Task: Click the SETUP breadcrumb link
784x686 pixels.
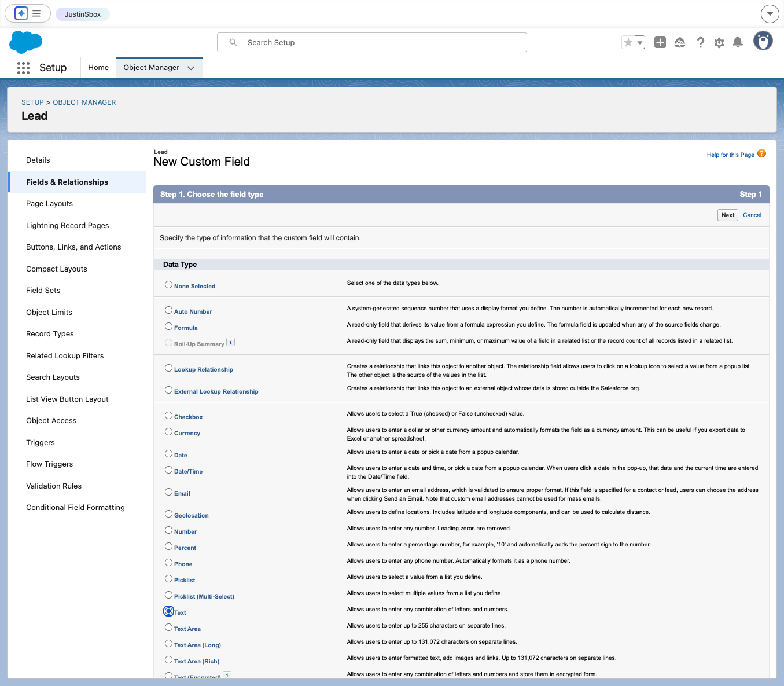Action: (32, 102)
